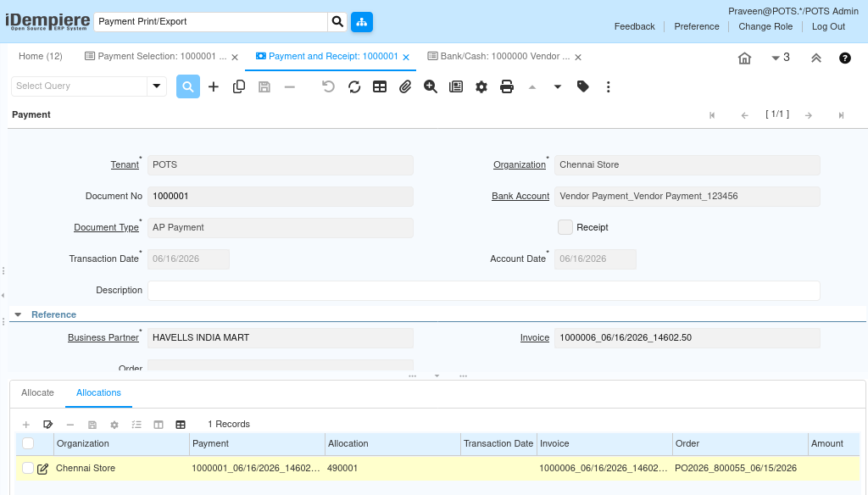The width and height of the screenshot is (868, 495).
Task: Open the Select Query dropdown arrow
Action: pyautogui.click(x=157, y=86)
